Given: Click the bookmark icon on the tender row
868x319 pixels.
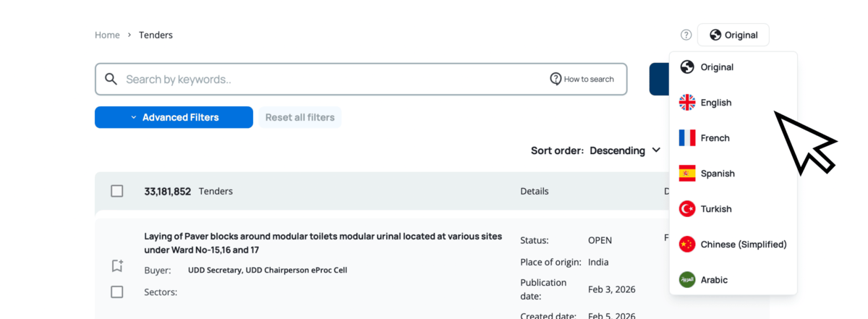Looking at the screenshot, I should coord(117,266).
